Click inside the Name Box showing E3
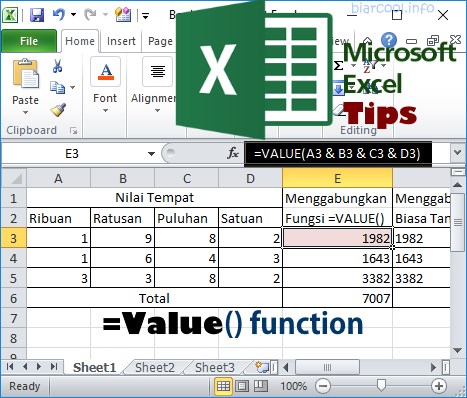 (x=72, y=154)
